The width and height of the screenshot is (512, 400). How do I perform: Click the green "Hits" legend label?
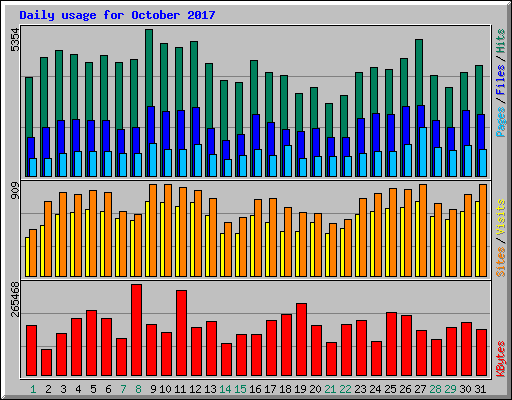coord(501,41)
